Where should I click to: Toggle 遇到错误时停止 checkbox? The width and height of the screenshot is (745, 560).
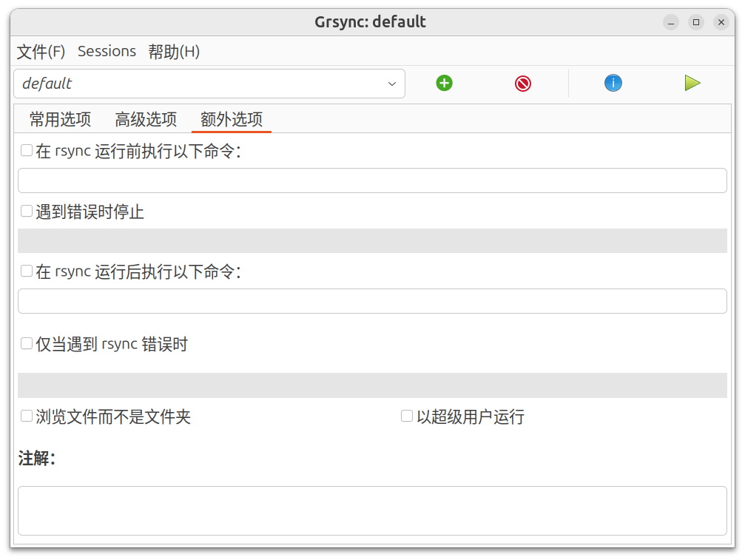click(27, 212)
